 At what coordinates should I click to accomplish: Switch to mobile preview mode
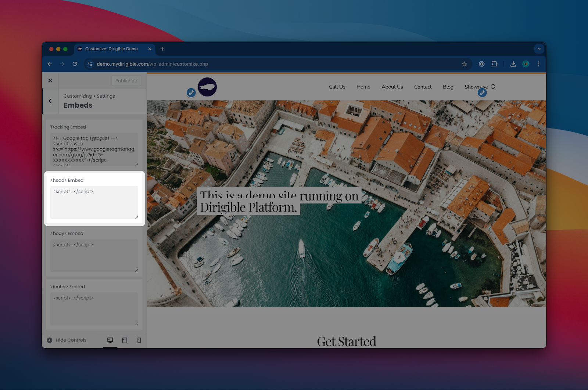pos(139,340)
